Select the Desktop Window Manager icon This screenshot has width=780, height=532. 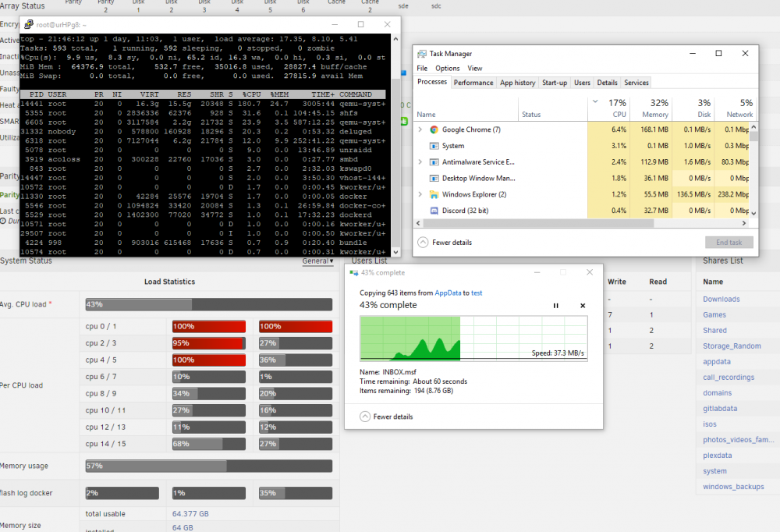pos(434,178)
